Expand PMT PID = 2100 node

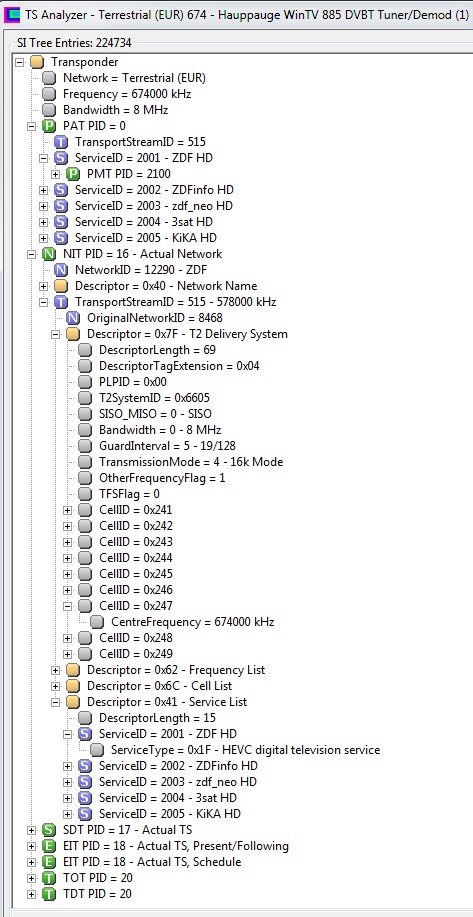56,174
